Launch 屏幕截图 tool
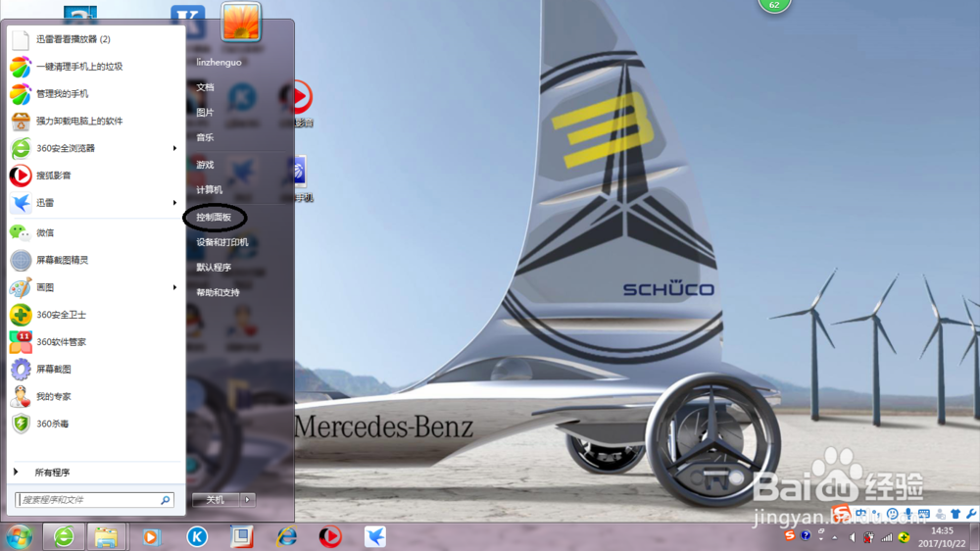 click(94, 369)
